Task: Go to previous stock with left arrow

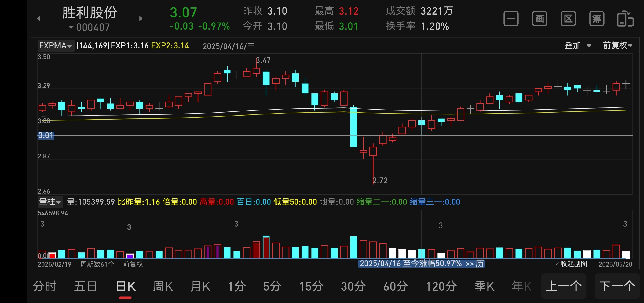Action: click(39, 19)
